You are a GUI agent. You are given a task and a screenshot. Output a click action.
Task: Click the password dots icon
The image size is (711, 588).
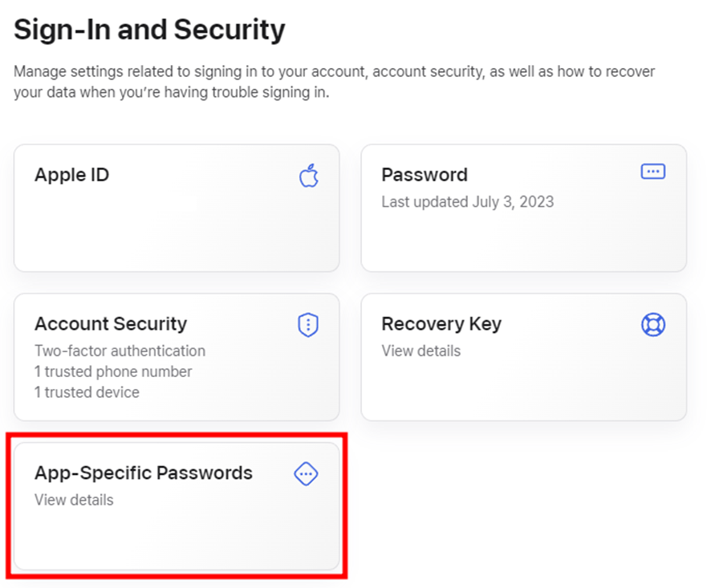pos(653,172)
